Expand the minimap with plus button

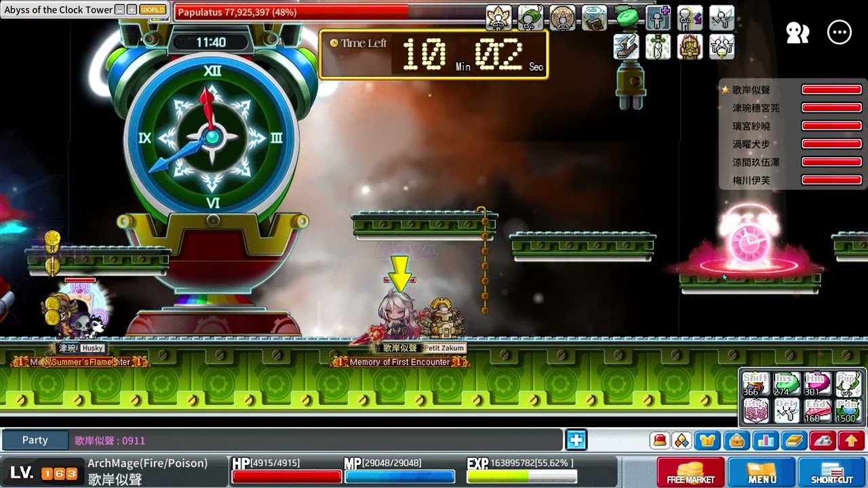pos(132,10)
